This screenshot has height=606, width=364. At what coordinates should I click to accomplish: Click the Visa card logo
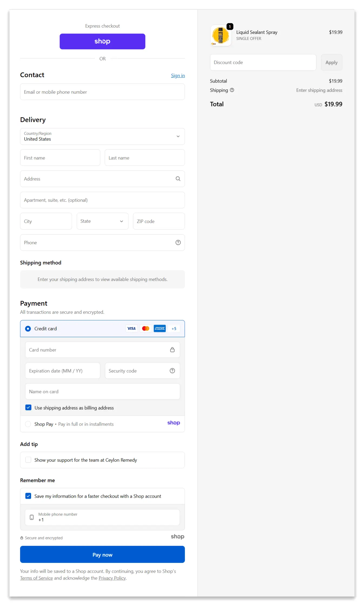coord(131,328)
